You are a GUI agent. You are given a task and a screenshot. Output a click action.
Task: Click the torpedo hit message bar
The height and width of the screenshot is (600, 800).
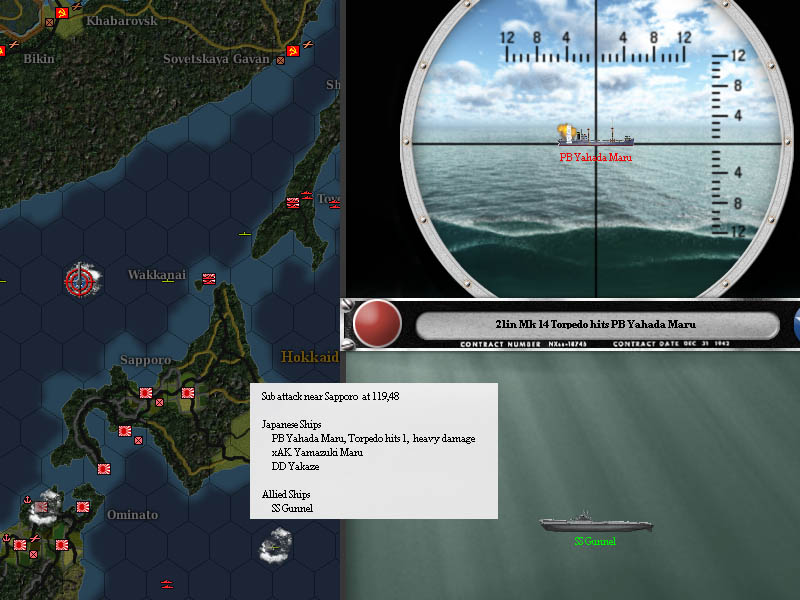597,324
